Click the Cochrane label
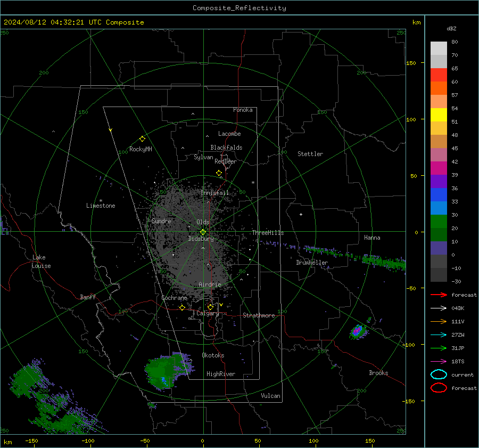The image size is (479, 448). pyautogui.click(x=174, y=298)
